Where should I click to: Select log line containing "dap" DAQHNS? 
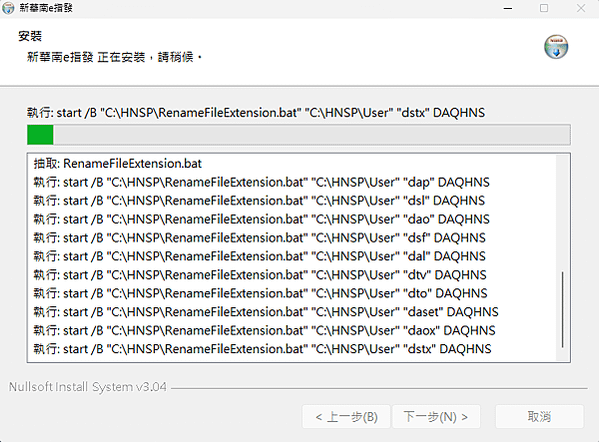click(261, 183)
